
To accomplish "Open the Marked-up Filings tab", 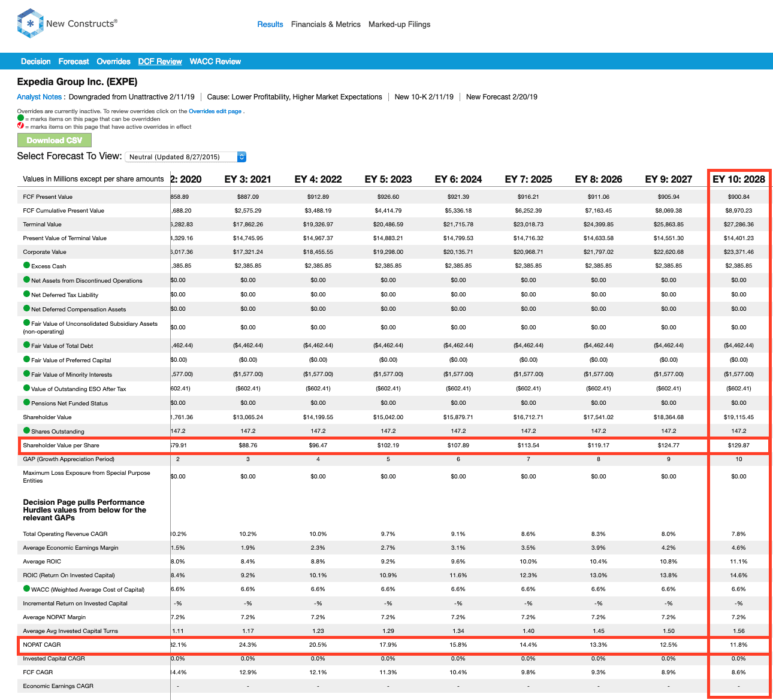I will [400, 25].
